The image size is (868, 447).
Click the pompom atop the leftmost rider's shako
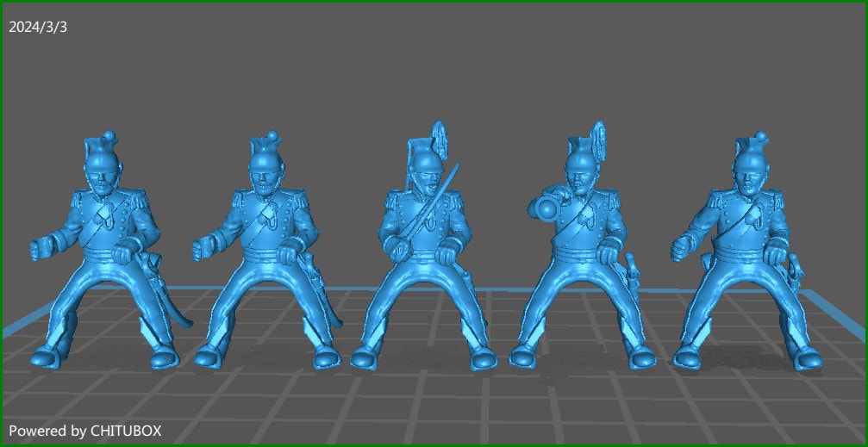pos(109,136)
